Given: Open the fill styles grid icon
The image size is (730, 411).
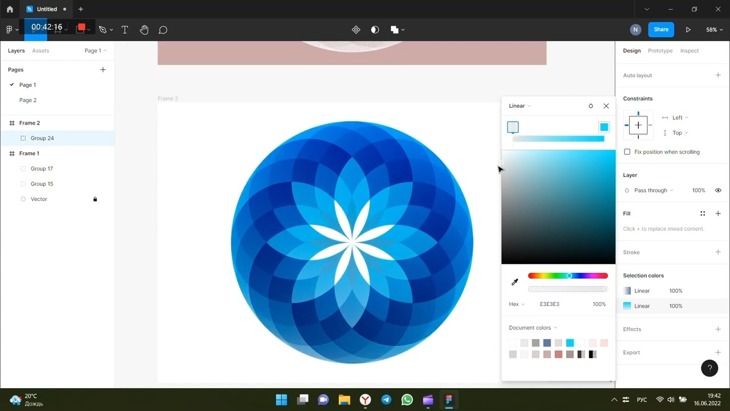Looking at the screenshot, I should point(703,213).
